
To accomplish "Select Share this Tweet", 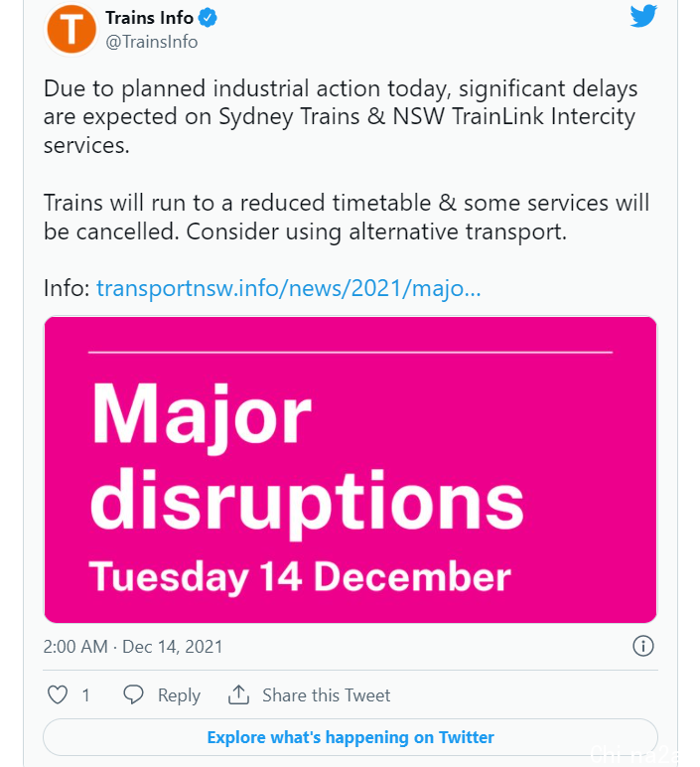I will coord(326,695).
